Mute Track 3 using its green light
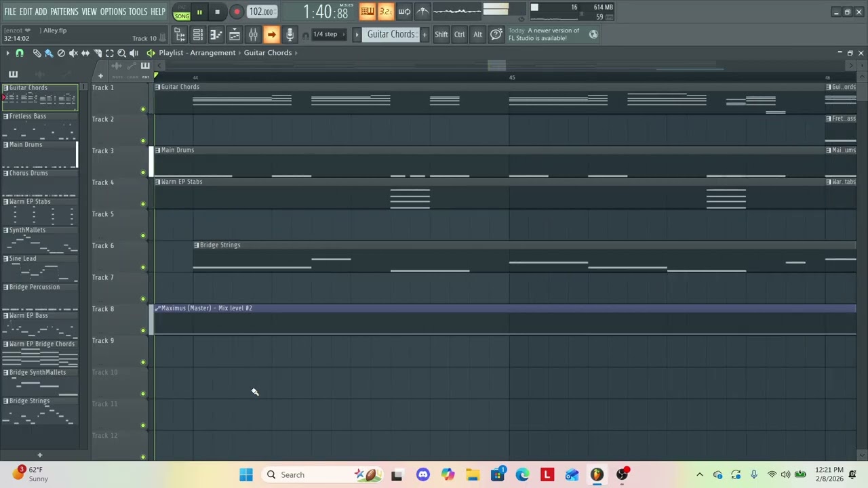Screen dimensions: 868x488 143,172
